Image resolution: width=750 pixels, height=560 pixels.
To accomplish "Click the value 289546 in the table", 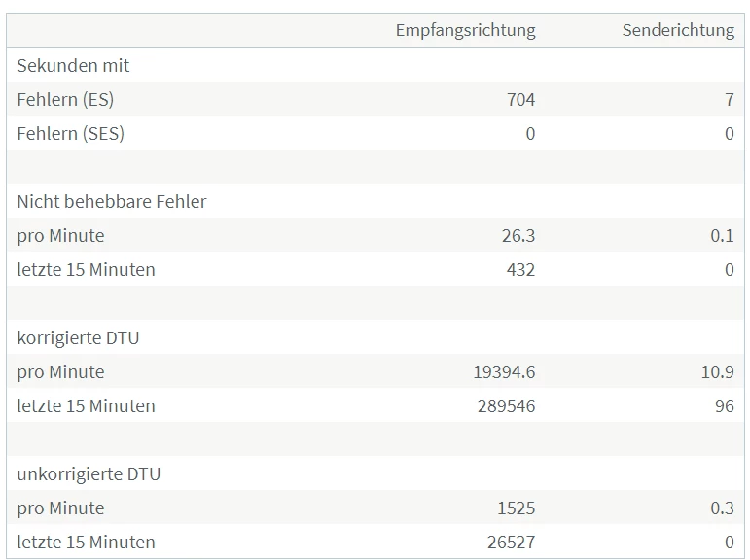I will point(506,405).
